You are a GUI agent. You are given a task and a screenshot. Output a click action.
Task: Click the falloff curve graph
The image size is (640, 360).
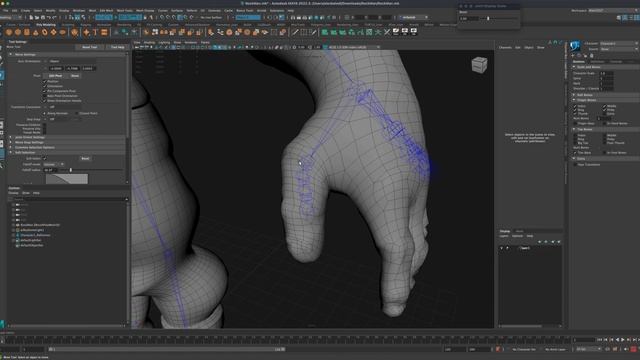pos(67,179)
